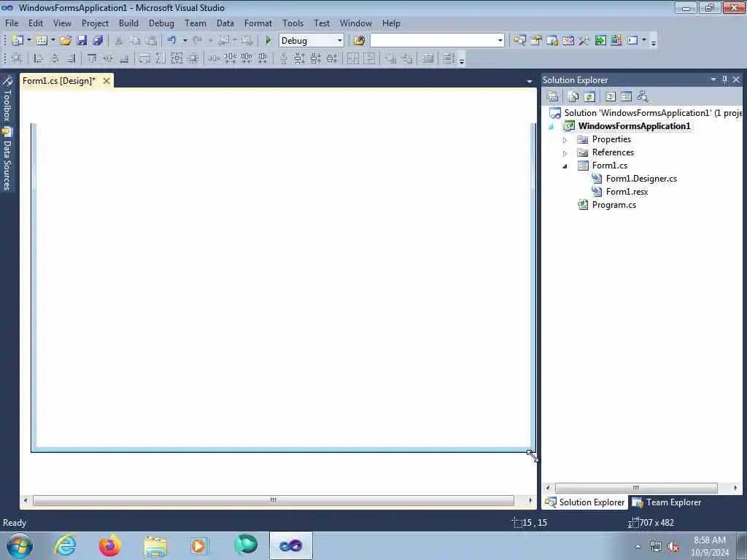Open the Start Page green arrow icon

(600, 41)
